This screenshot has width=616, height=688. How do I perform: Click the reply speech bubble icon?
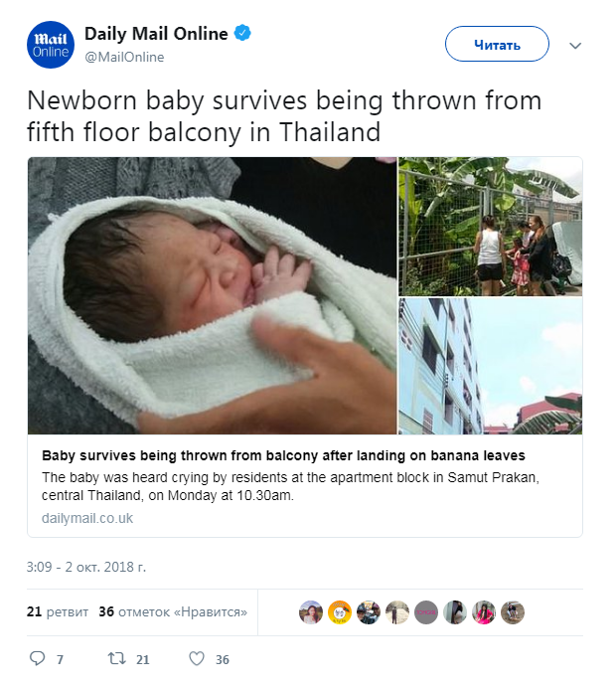click(x=39, y=659)
